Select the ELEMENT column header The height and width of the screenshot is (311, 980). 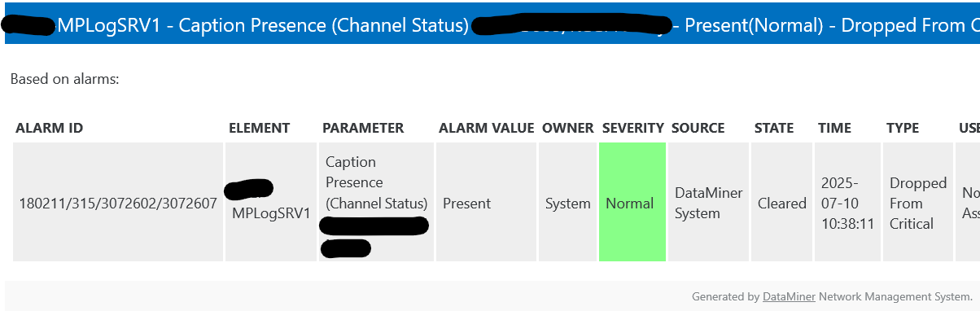(259, 128)
